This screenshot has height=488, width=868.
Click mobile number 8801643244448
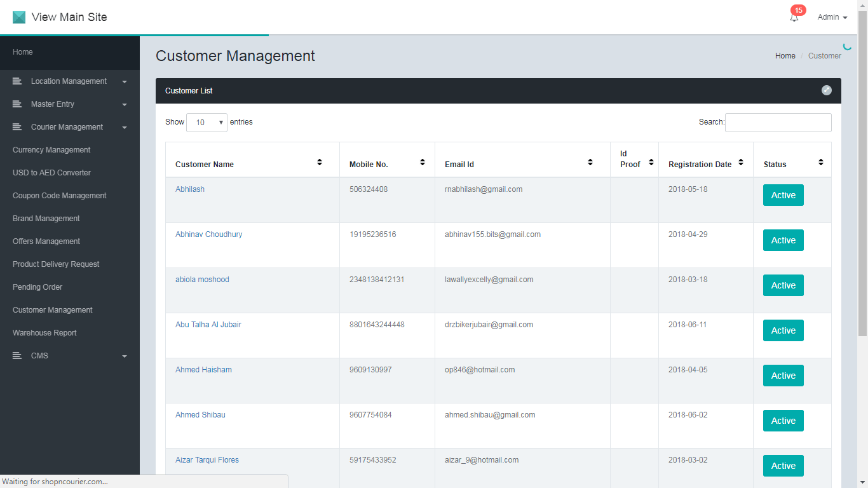pyautogui.click(x=377, y=325)
